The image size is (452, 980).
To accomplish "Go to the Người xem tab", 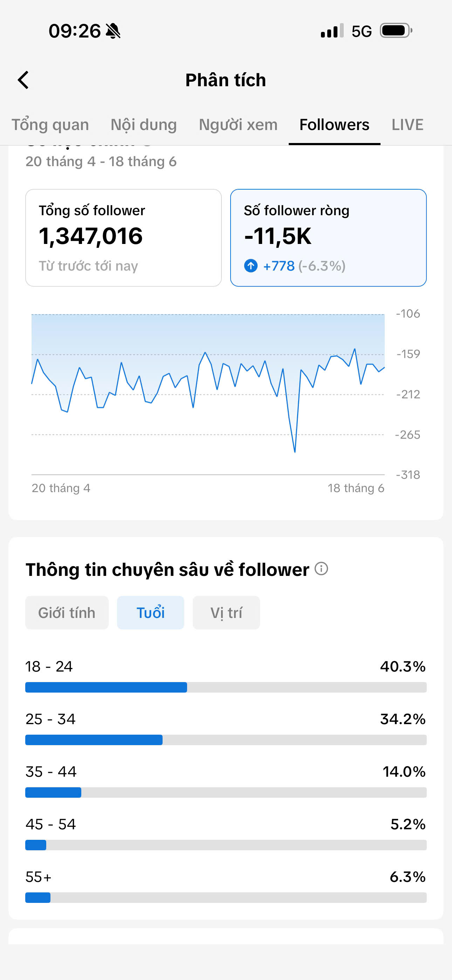I will (x=238, y=125).
